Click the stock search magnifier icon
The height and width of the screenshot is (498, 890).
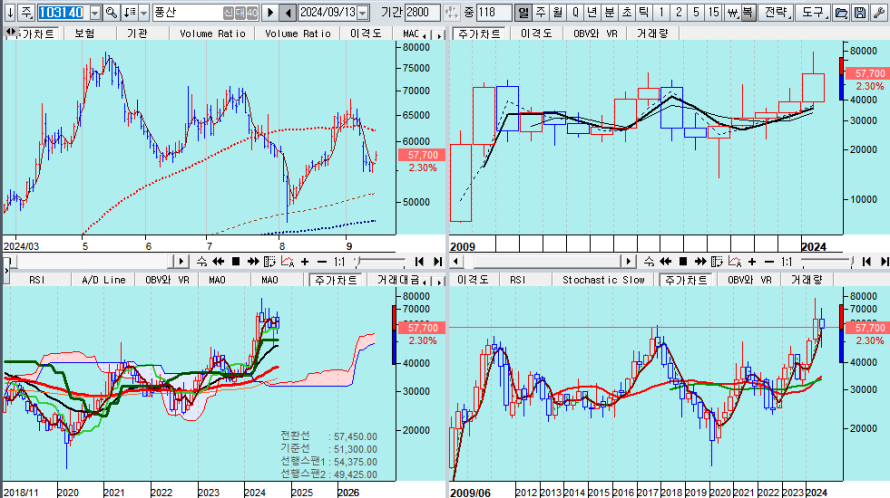[x=111, y=12]
